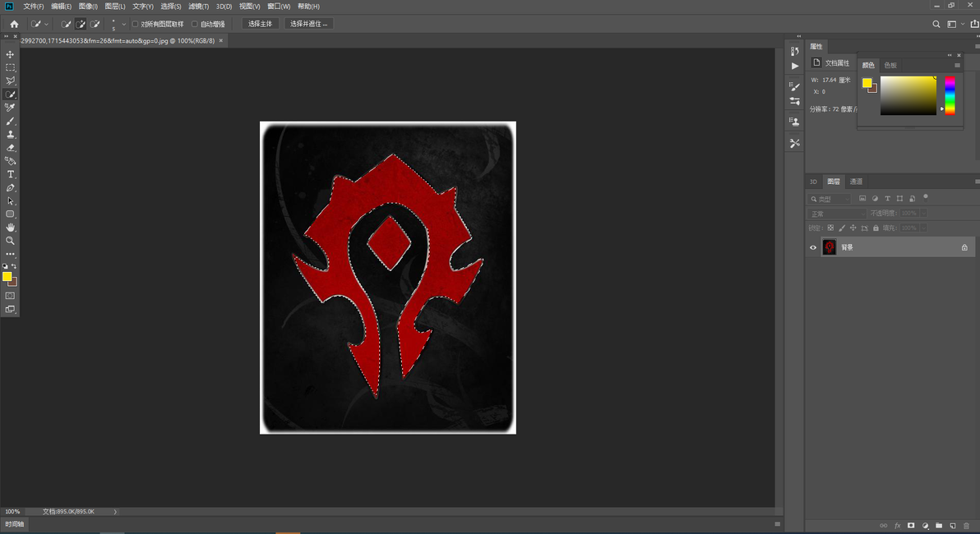The image size is (980, 534).
Task: Open the Brush Settings panel icon
Action: click(794, 87)
